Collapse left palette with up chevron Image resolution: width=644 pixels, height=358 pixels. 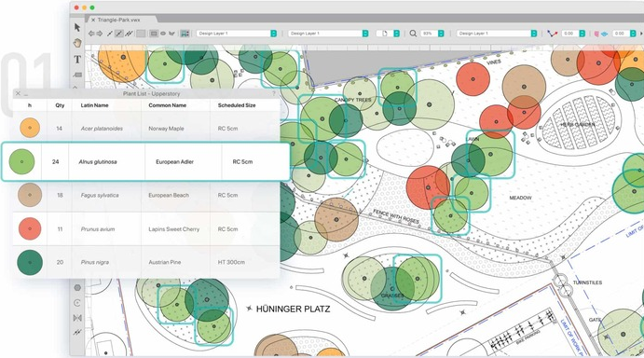[75, 87]
